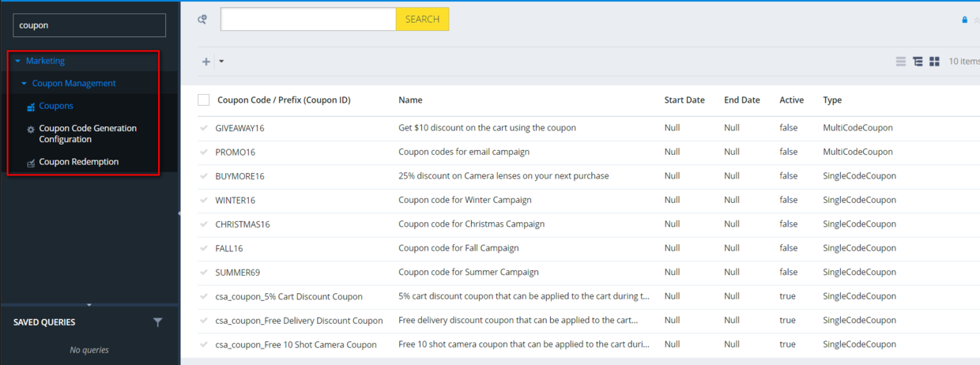Switch to grid view icon

coord(934,62)
